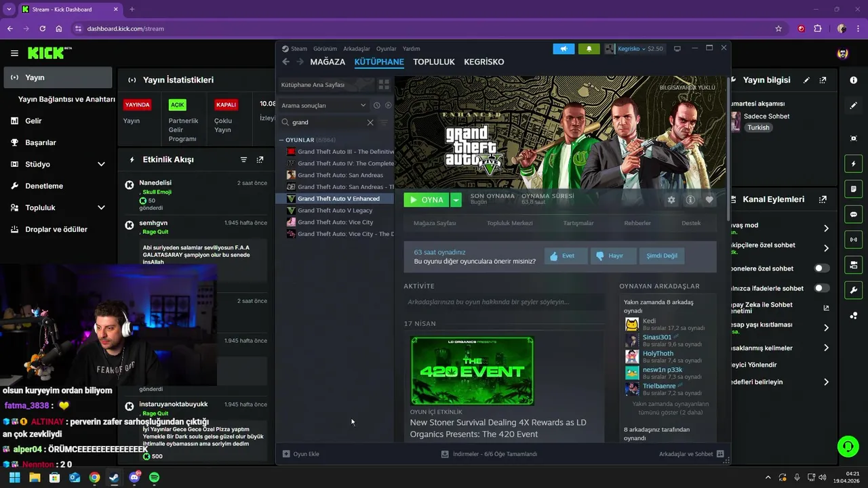
Task: Open the 420 Event news thumbnail
Action: (472, 371)
